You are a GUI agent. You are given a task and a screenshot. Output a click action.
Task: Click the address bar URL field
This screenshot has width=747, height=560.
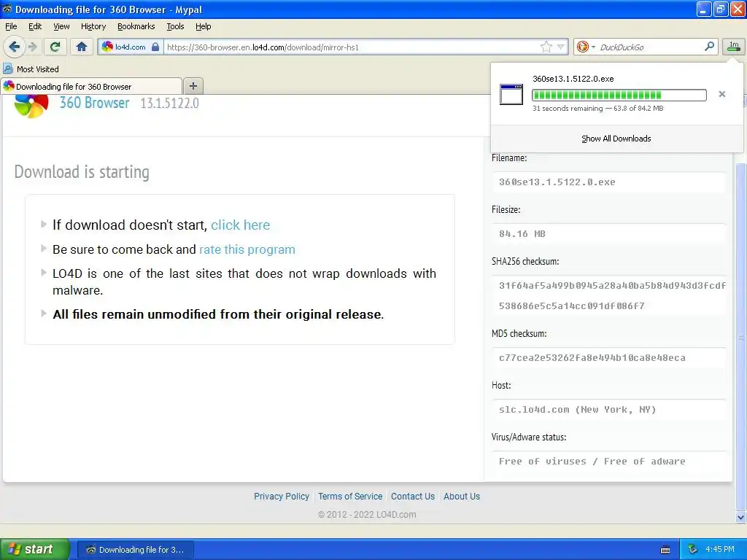(x=352, y=47)
